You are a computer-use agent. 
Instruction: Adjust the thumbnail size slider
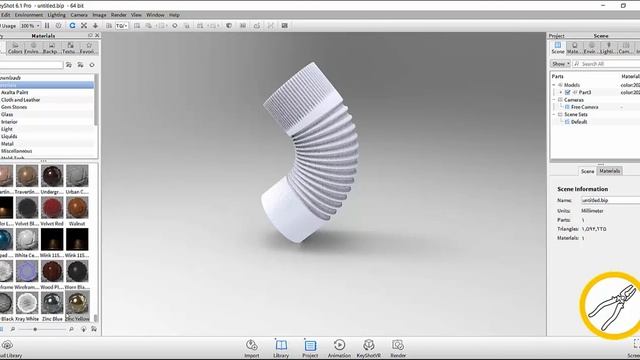point(36,329)
